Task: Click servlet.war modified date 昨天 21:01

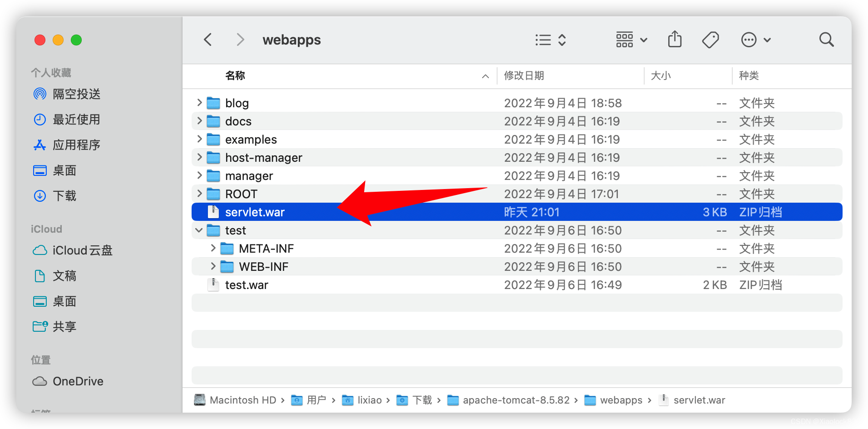Action: point(532,212)
